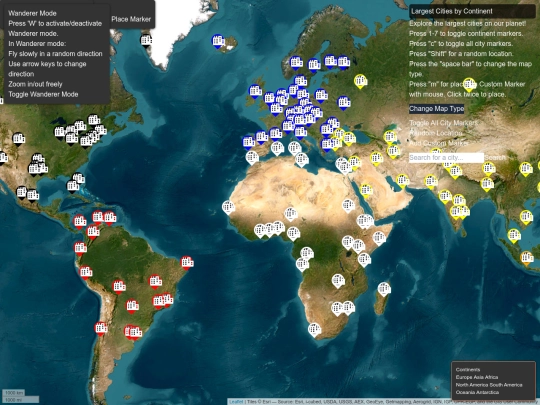The image size is (540, 405).
Task: Toggle Wanderer Mode in the left panel
Action: pyautogui.click(x=43, y=94)
